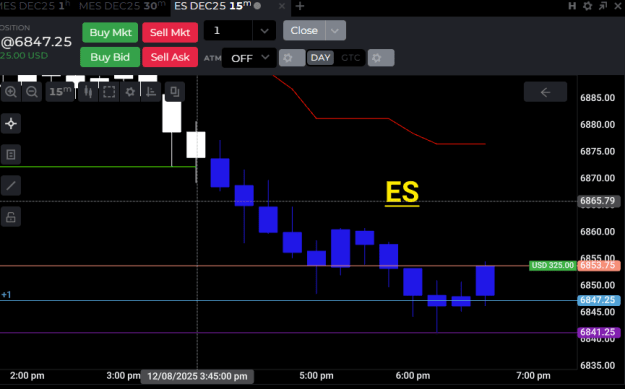Click the 6835.00 price axis label
This screenshot has height=389, width=625.
coord(597,366)
